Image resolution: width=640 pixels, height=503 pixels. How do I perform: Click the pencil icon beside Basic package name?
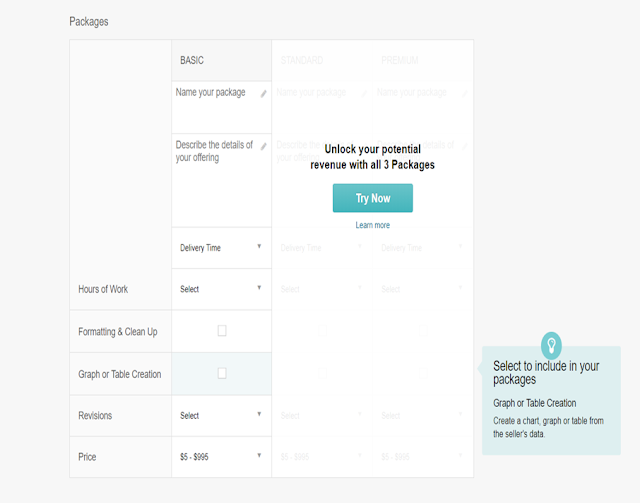pos(264,94)
